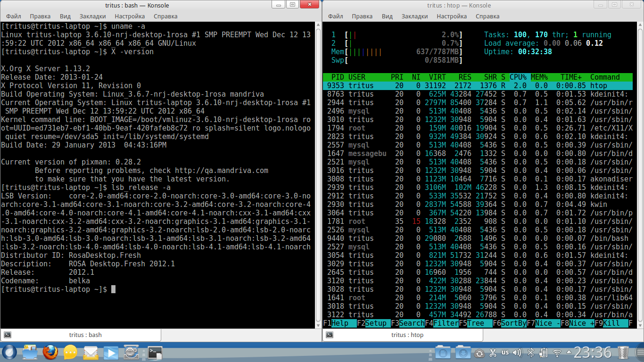This screenshot has height=362, width=644.
Task: Open the volume speaker tray icon
Action: (517, 353)
